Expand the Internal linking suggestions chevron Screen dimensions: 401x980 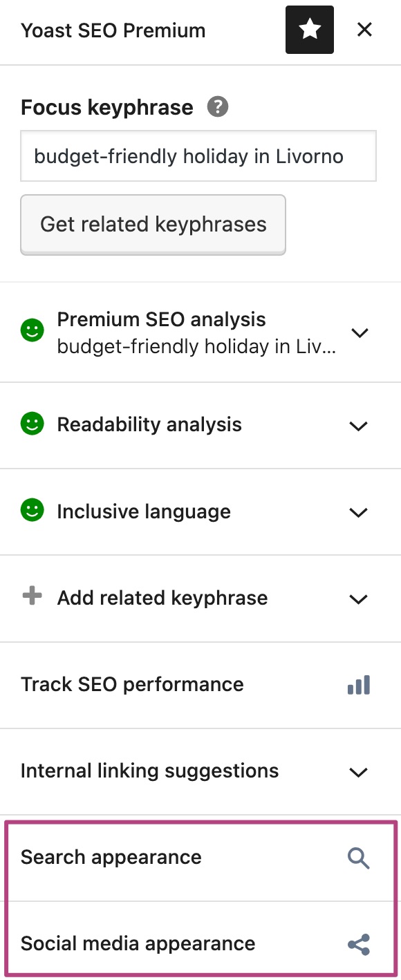(359, 772)
